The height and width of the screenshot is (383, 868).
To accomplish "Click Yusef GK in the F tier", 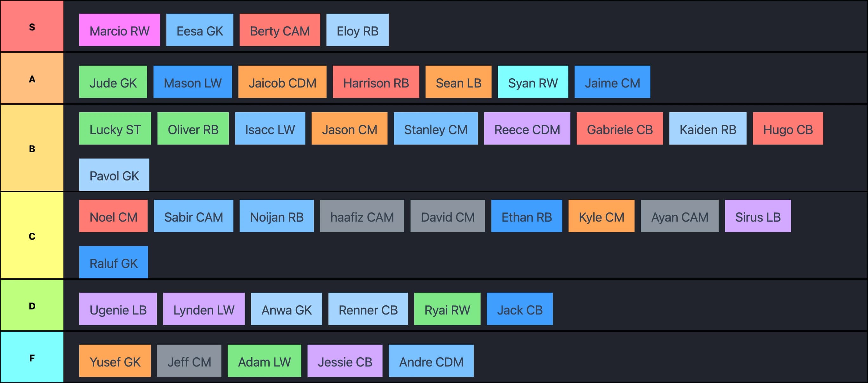I will (x=115, y=361).
